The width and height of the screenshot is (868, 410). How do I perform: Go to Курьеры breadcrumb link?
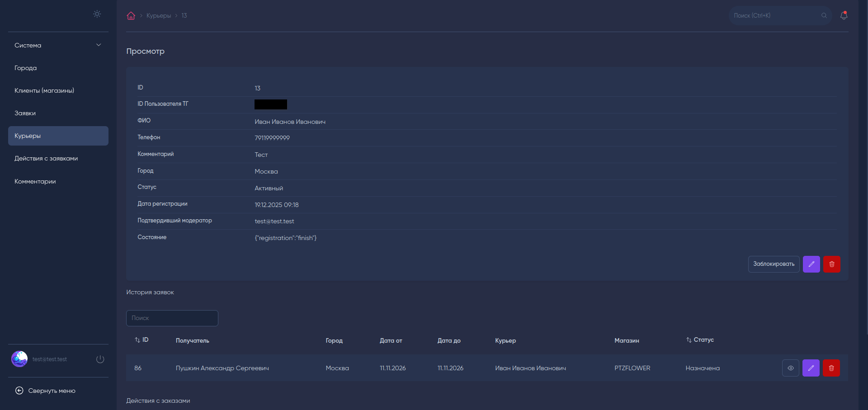point(159,16)
